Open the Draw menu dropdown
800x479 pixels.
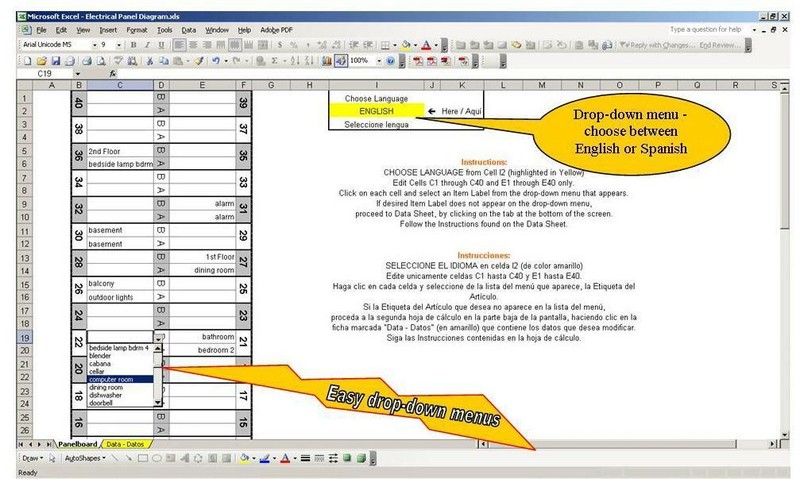click(x=33, y=459)
